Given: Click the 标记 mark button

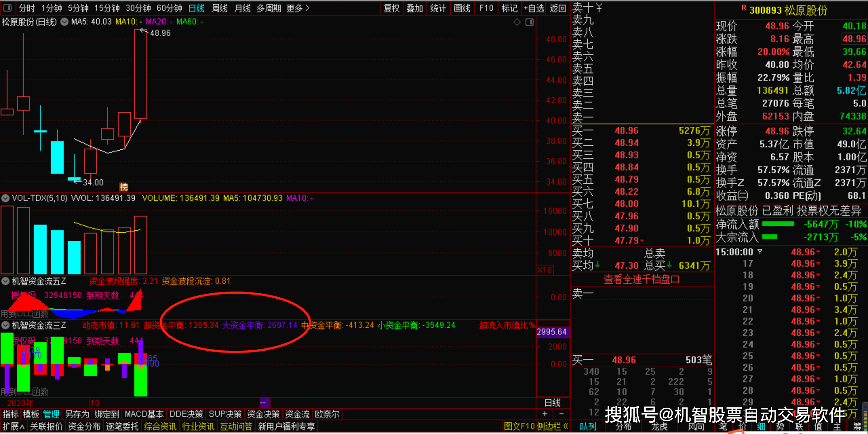Looking at the screenshot, I should pyautogui.click(x=509, y=8).
